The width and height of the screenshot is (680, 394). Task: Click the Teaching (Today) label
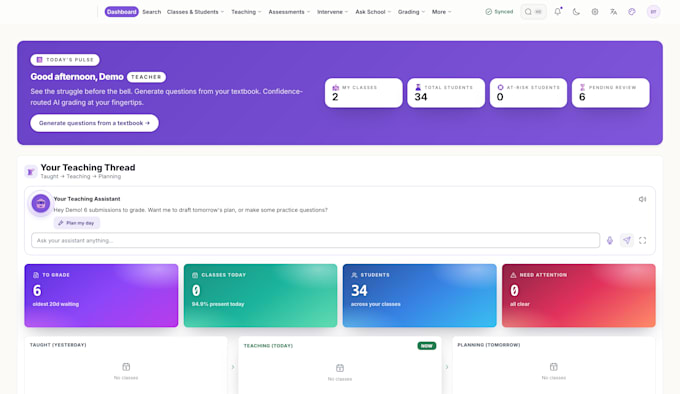268,346
